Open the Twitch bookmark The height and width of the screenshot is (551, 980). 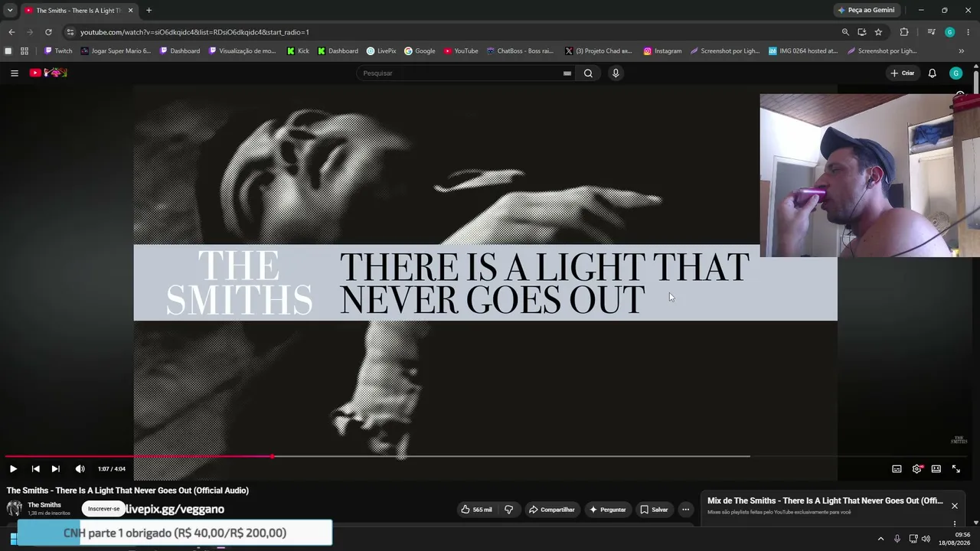[x=58, y=51]
